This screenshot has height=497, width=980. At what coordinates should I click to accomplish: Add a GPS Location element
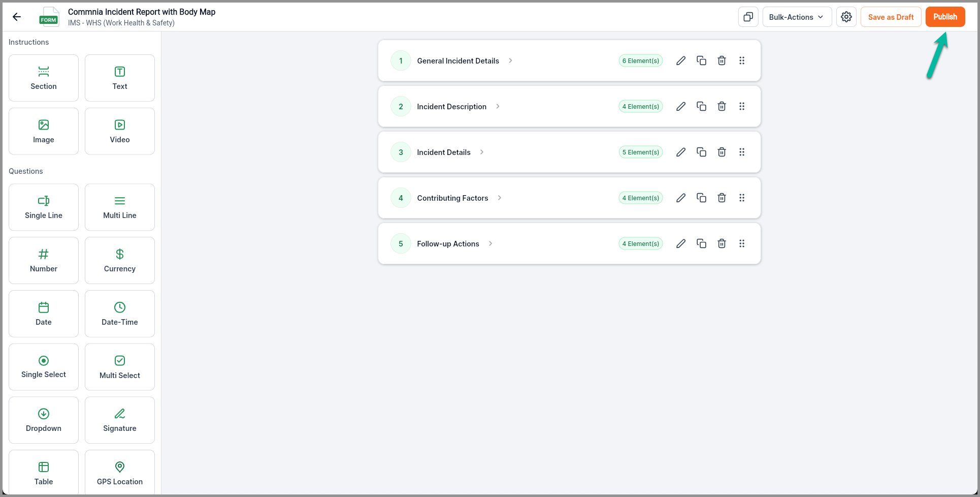pos(120,473)
